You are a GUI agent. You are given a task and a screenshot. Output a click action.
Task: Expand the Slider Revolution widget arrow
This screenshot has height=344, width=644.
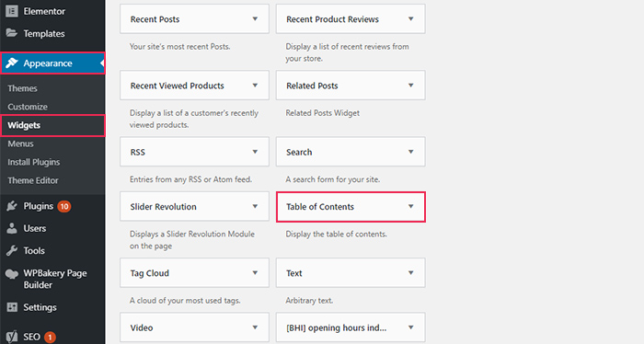255,206
